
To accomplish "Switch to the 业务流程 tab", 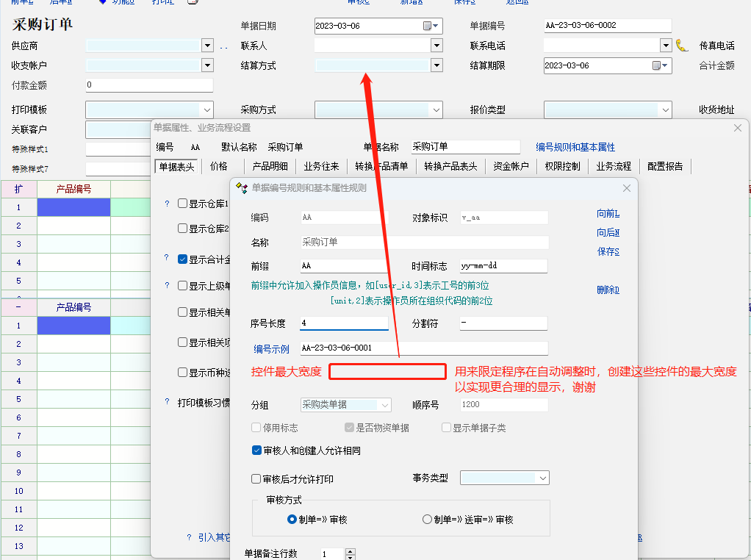I will pyautogui.click(x=613, y=166).
